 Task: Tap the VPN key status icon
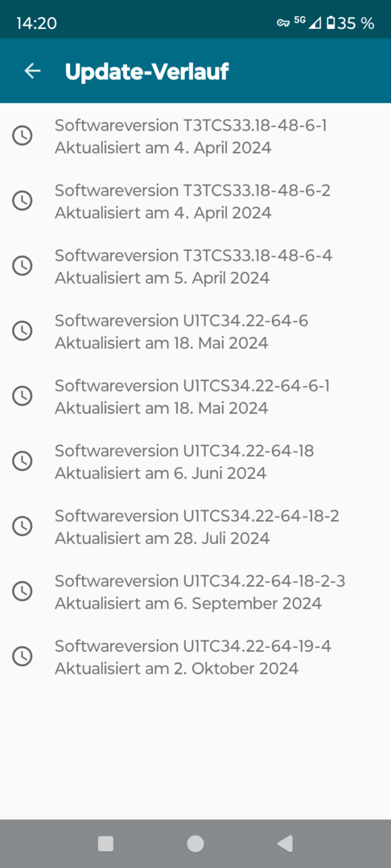[x=283, y=23]
